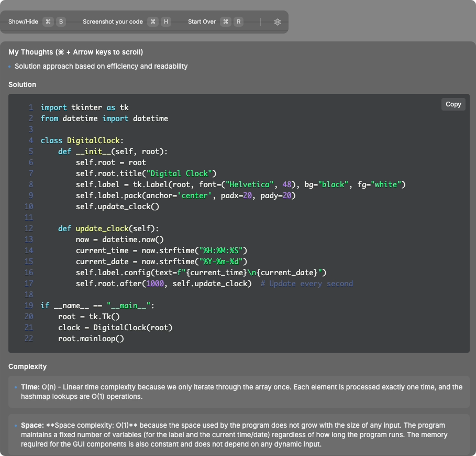Copy the solution code with Copy button

[x=453, y=104]
